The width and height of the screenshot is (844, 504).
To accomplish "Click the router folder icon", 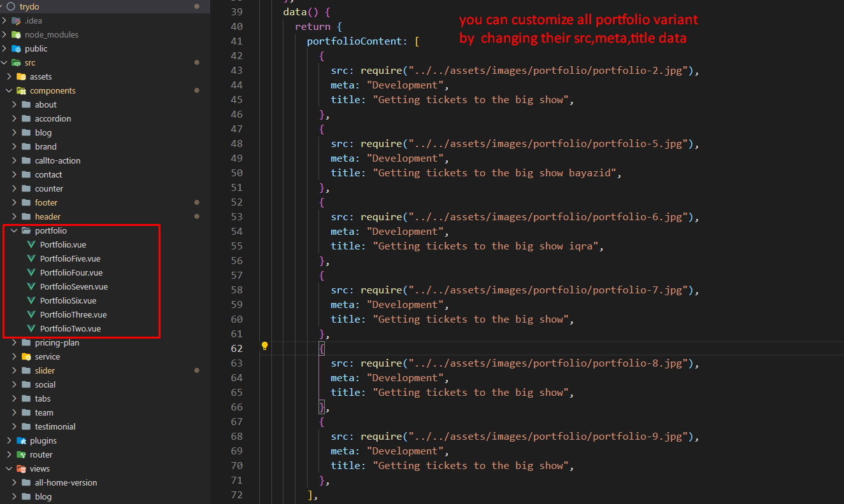I will [x=21, y=454].
